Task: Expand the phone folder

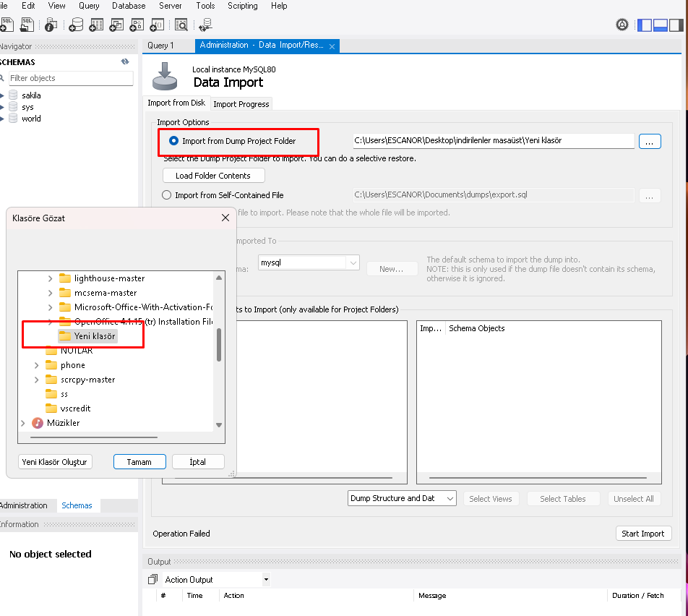Action: 36,365
